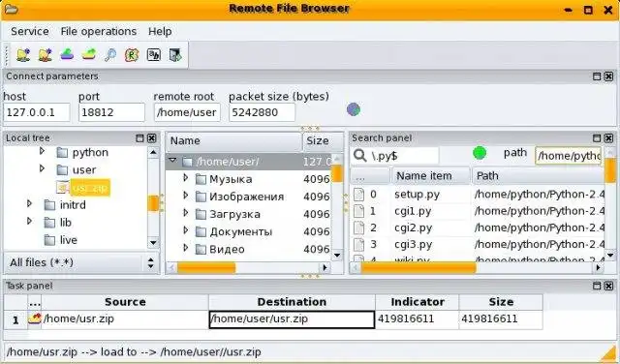Click Search panel horizontal scrollbar thumb
Viewport: 620px width, 364px height.
(418, 268)
